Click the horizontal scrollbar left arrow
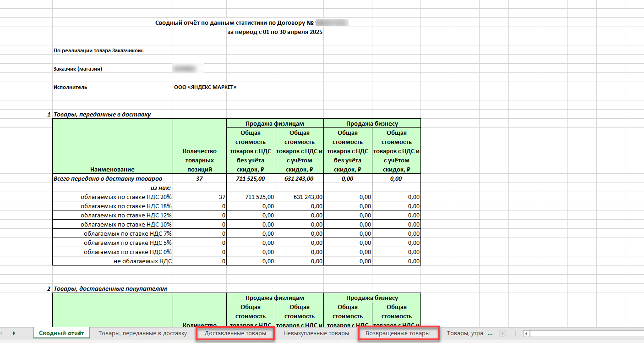This screenshot has width=644, height=343. pyautogui.click(x=526, y=333)
